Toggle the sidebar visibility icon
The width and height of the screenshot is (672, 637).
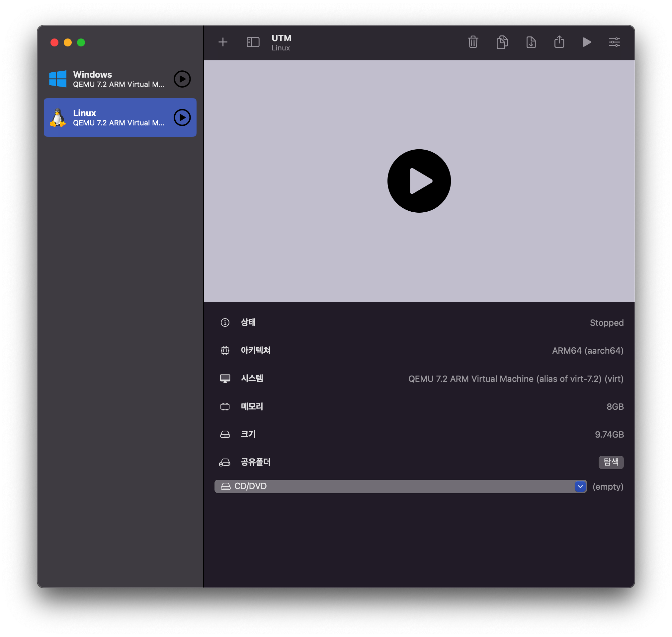(253, 42)
